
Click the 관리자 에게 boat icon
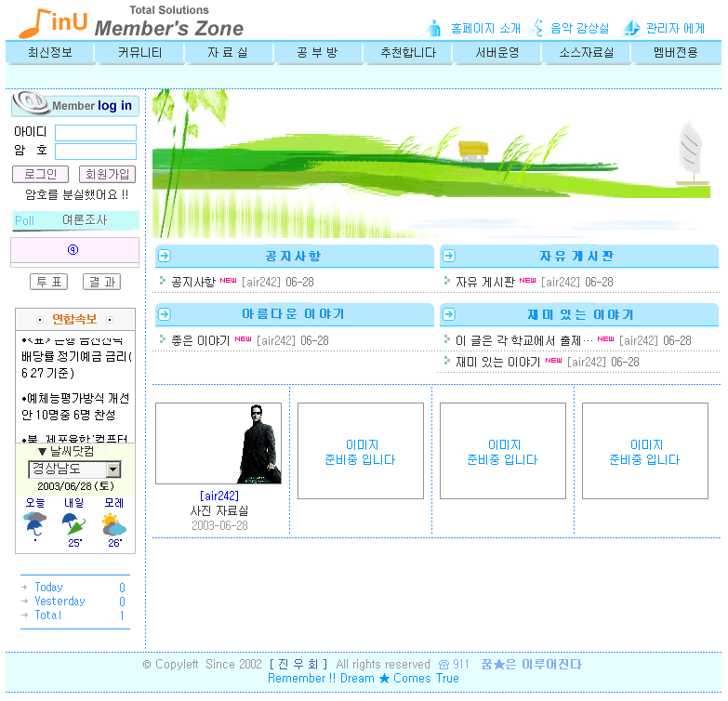click(x=631, y=28)
